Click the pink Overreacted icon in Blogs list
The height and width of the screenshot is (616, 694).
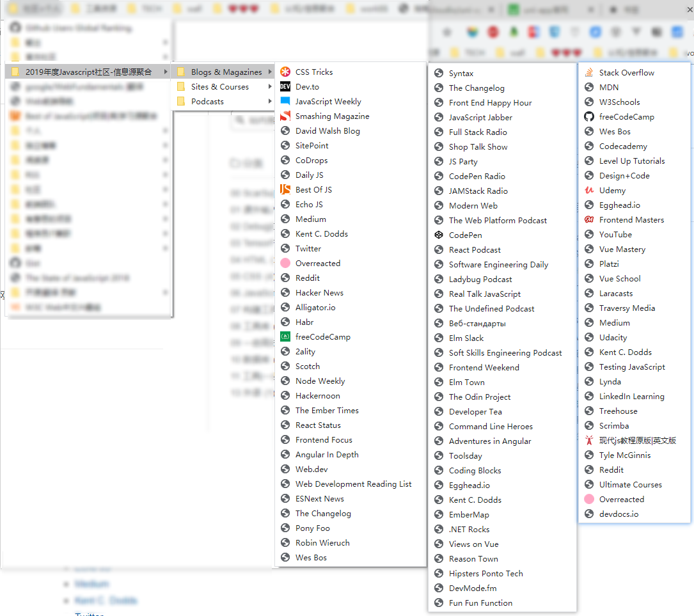pos(285,264)
